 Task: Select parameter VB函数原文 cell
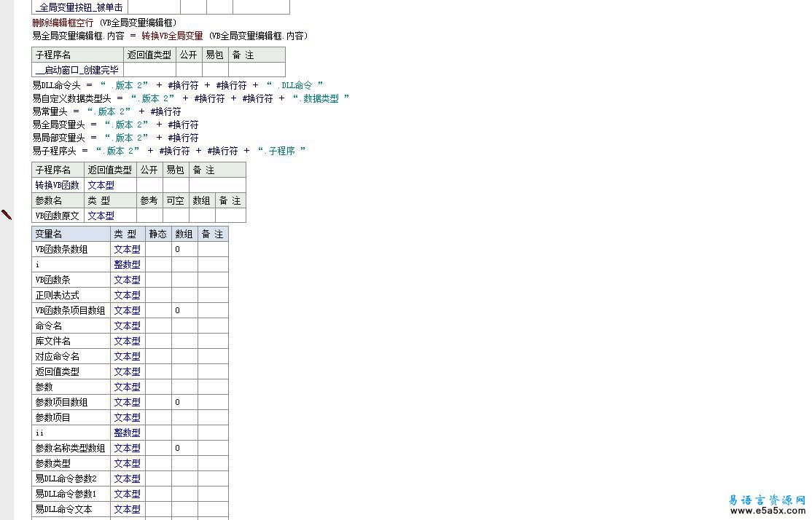(x=58, y=216)
